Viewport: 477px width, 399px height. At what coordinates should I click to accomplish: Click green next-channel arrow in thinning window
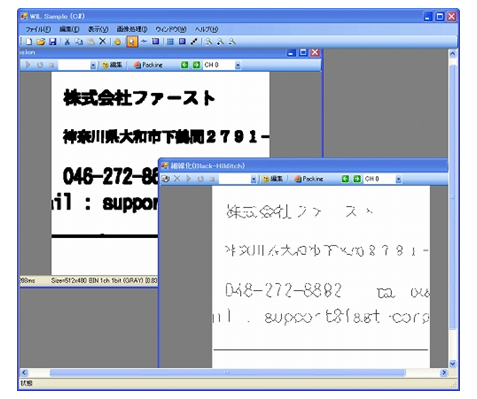357,179
